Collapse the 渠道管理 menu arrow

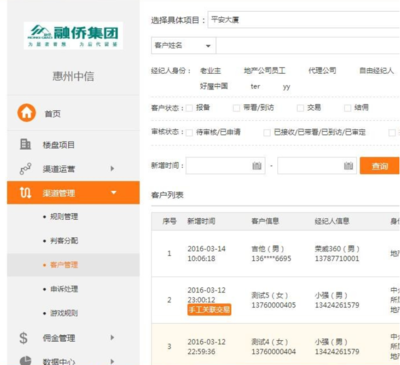point(114,192)
